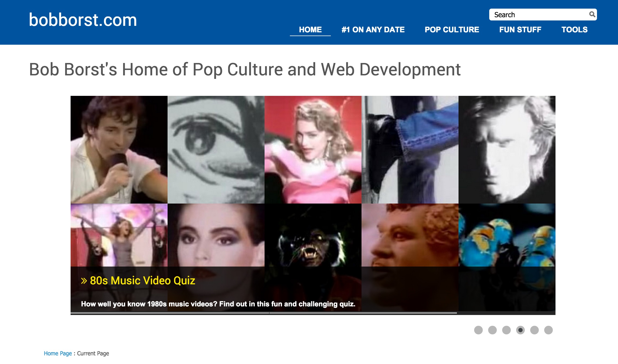Open the HOME menu item
The height and width of the screenshot is (364, 618).
coord(310,30)
